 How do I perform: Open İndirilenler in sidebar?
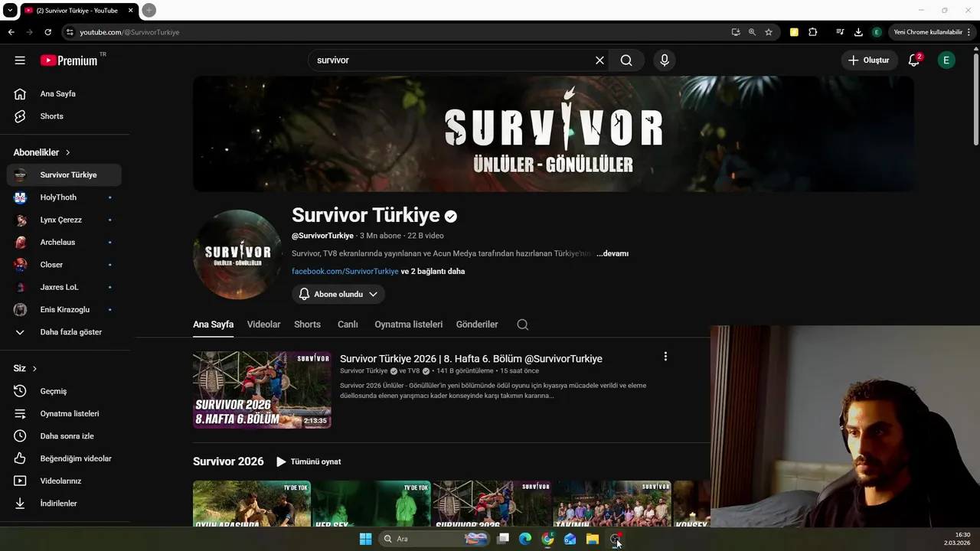(64, 504)
